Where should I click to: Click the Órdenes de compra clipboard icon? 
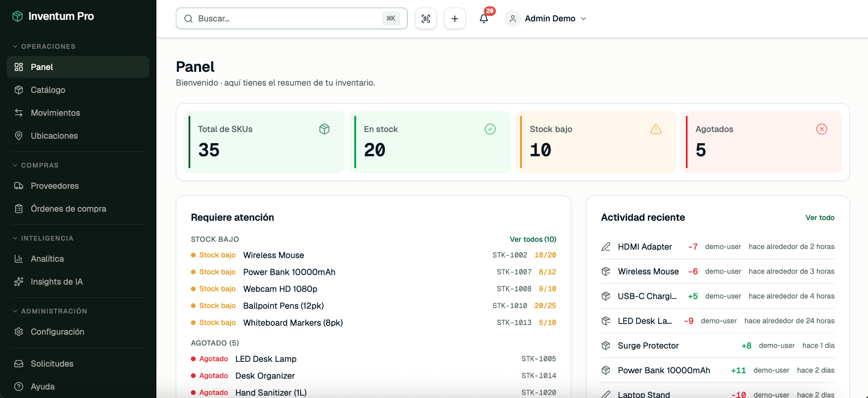click(x=19, y=209)
